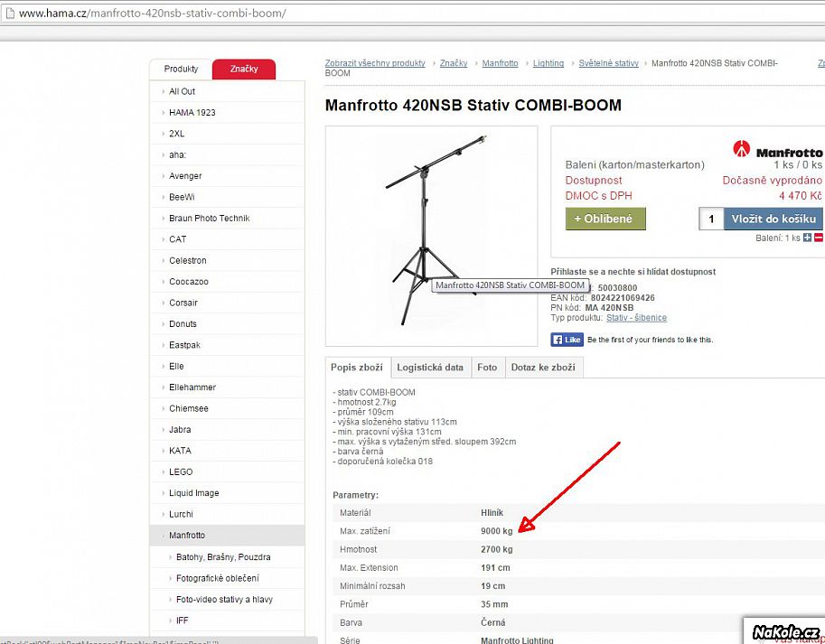This screenshot has height=644, width=825.
Task: Follow the Značky breadcrumb link
Action: [x=454, y=63]
